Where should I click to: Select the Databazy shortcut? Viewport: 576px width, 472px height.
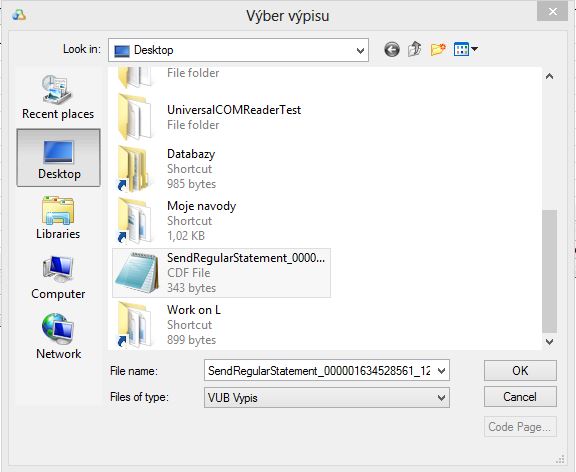click(221, 169)
